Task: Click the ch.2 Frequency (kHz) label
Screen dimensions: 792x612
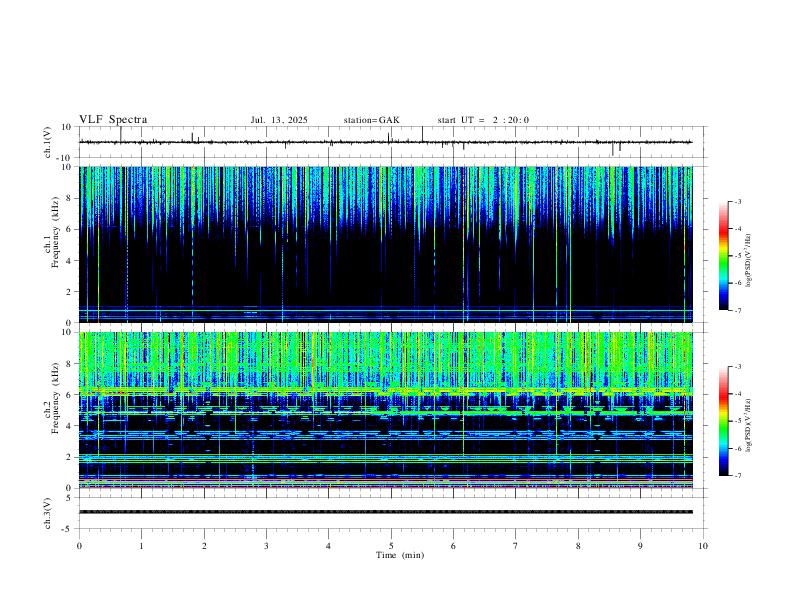Action: click(x=52, y=398)
